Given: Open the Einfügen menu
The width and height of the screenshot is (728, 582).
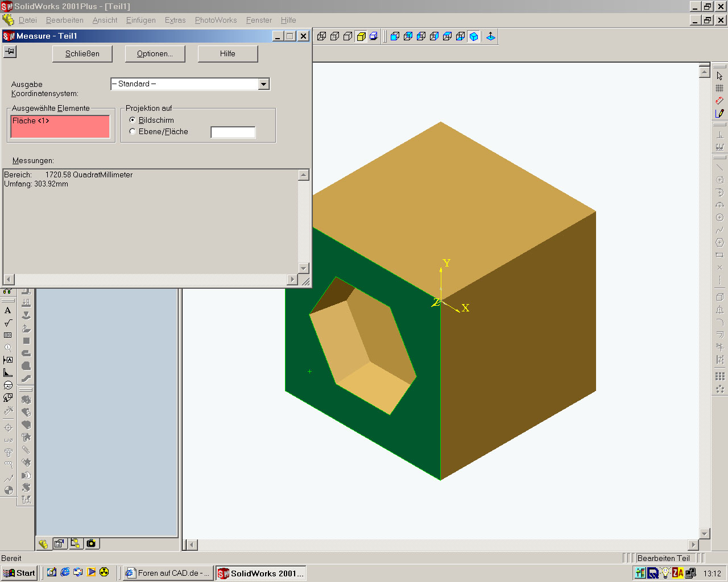Looking at the screenshot, I should [141, 20].
